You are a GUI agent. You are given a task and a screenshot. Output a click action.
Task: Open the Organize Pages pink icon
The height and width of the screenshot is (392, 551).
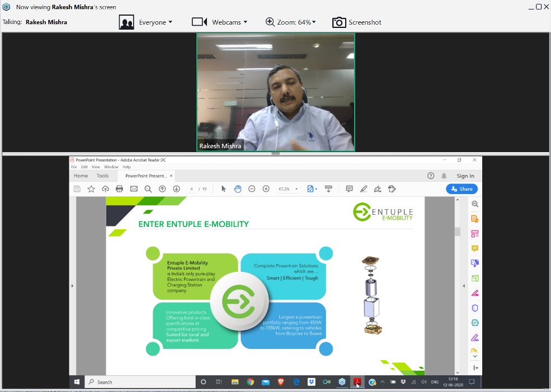point(475,234)
